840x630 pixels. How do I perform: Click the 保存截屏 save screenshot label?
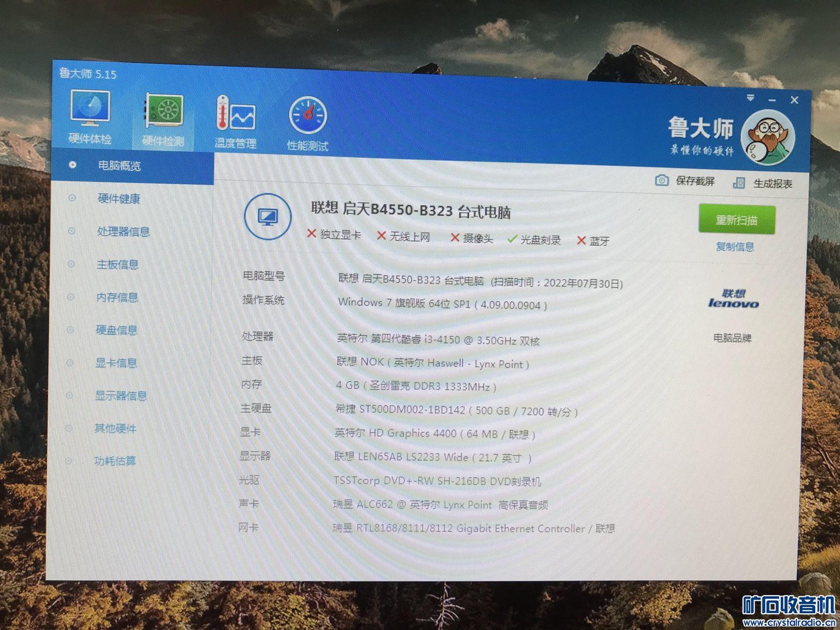tap(695, 181)
